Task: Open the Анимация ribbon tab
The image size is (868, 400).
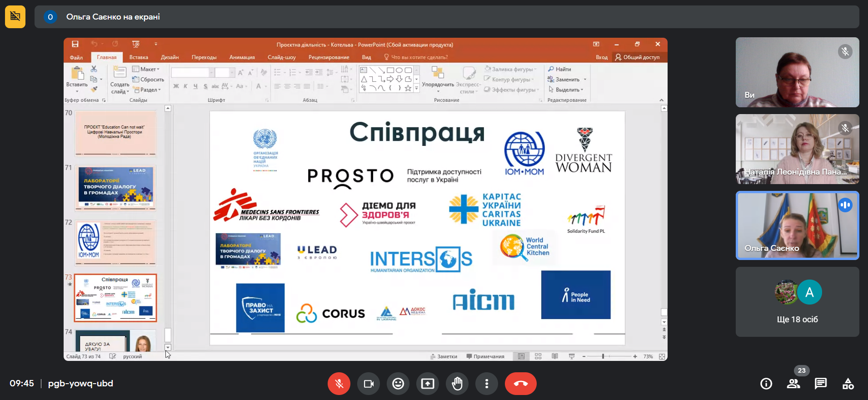Action: [x=242, y=57]
